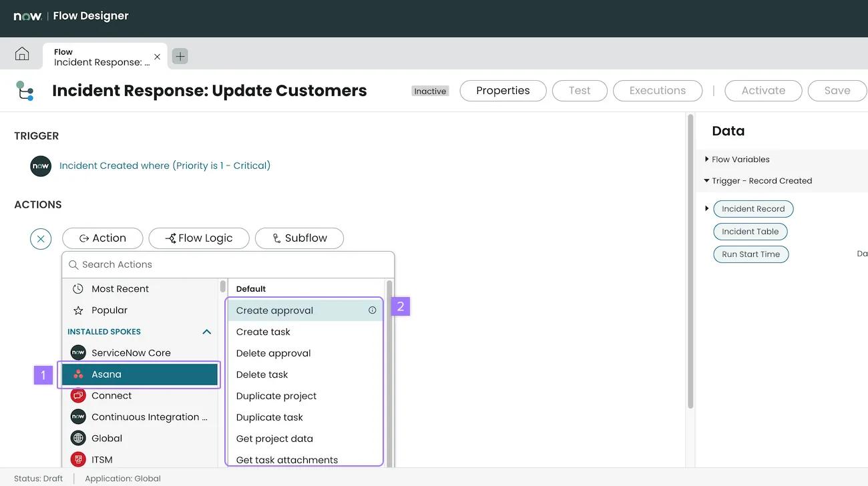Open trigger Incident Created where Priority is Critical
Screen dimensions: 868x486
click(164, 165)
